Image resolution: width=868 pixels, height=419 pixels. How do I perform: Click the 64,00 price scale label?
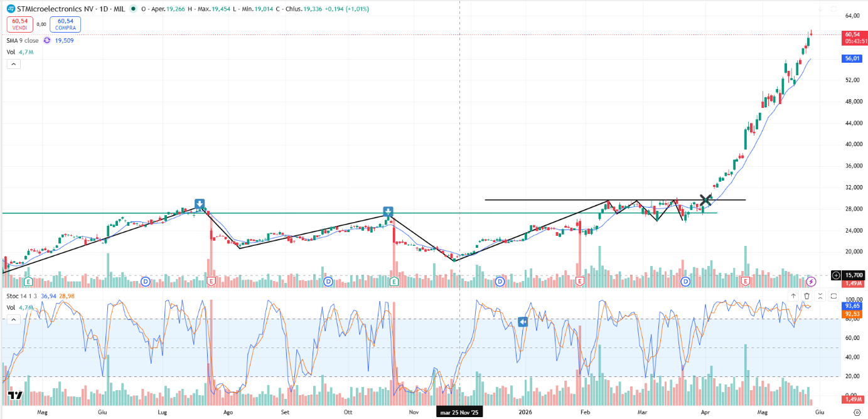[x=852, y=16]
